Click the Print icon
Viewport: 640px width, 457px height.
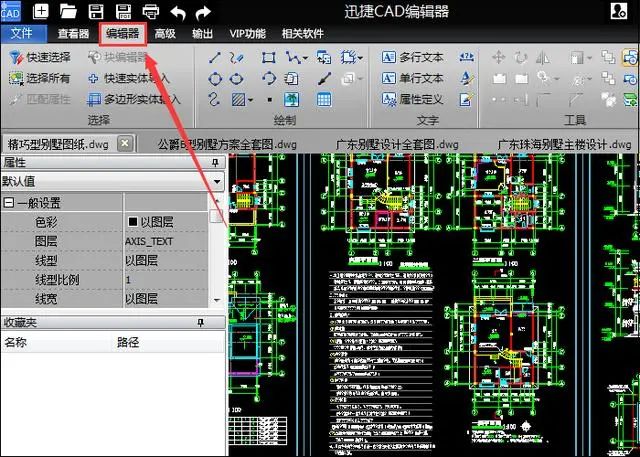[151, 11]
